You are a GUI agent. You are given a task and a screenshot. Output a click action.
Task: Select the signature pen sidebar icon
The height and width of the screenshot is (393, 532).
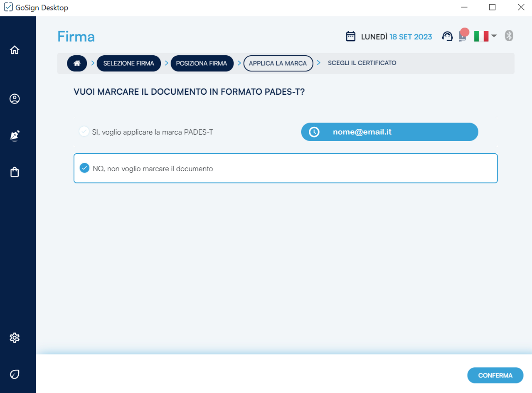click(15, 135)
